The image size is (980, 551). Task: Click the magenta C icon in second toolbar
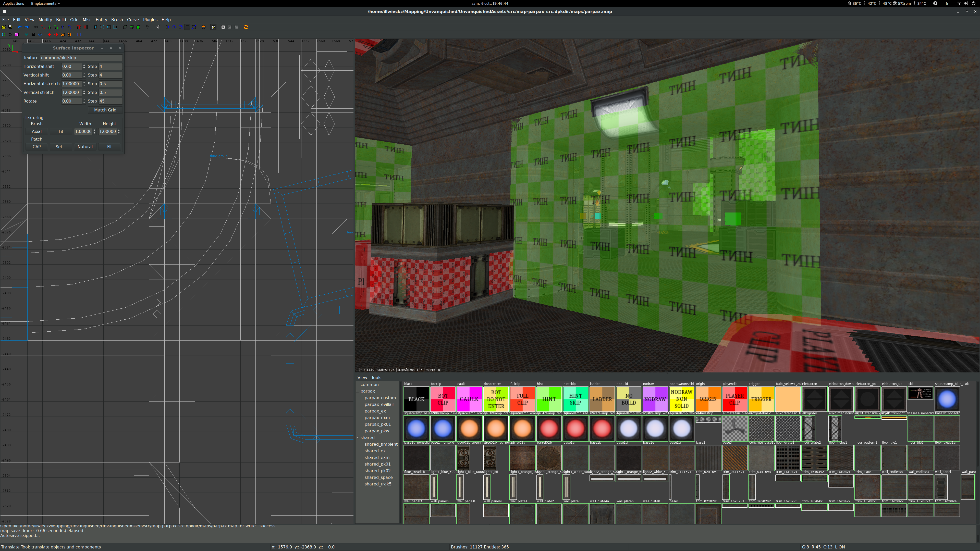pos(17,35)
